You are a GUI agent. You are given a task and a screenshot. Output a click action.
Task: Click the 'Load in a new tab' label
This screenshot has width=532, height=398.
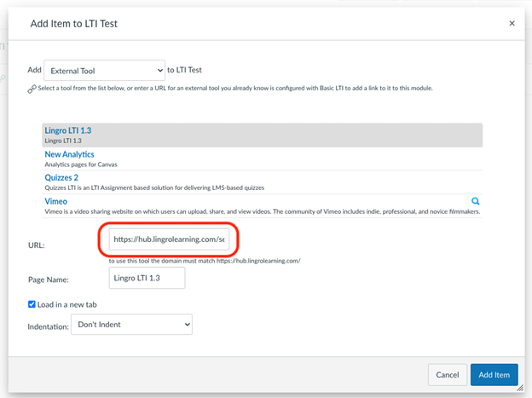point(66,304)
